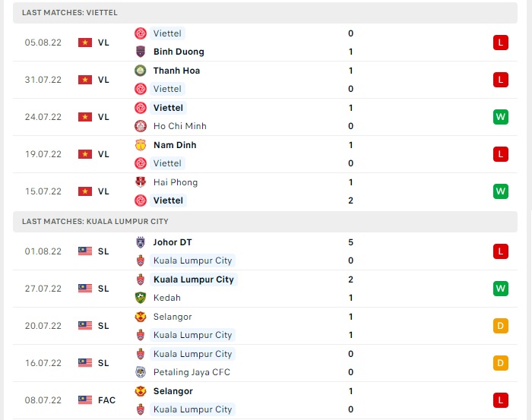Click the Malaysia flag on the 08.07.22 FAC row

click(85, 400)
